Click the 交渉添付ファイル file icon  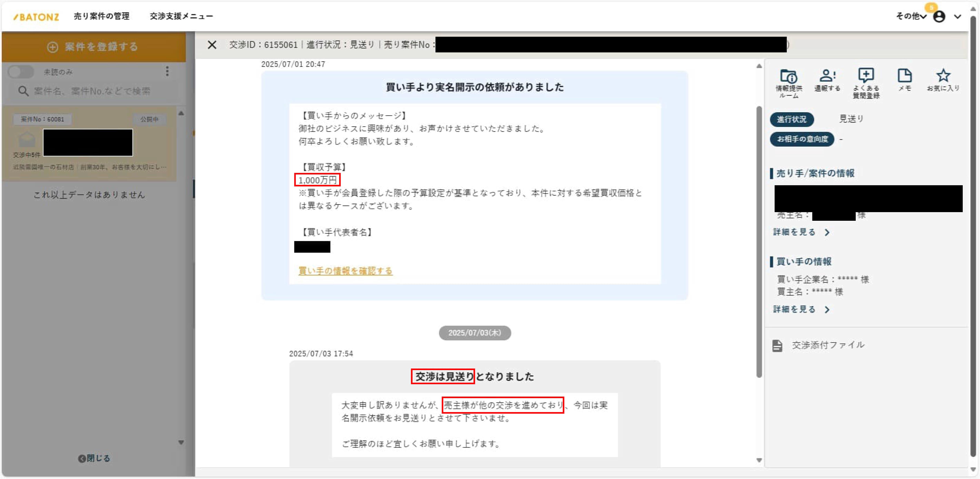(x=777, y=345)
